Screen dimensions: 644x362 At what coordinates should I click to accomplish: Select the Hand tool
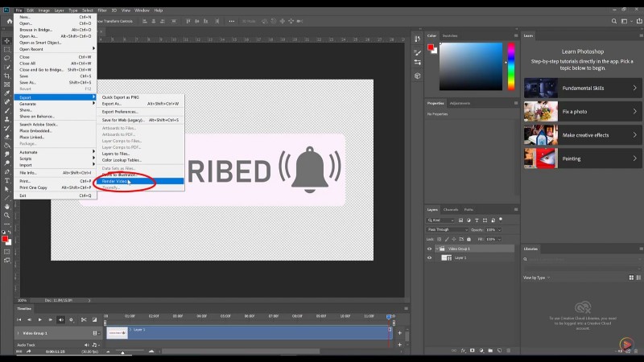(x=7, y=207)
